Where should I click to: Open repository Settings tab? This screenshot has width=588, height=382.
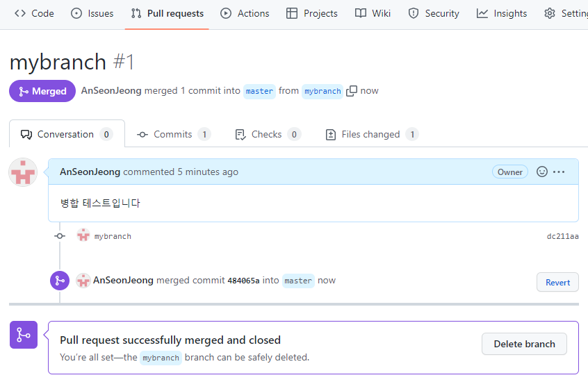pyautogui.click(x=566, y=13)
